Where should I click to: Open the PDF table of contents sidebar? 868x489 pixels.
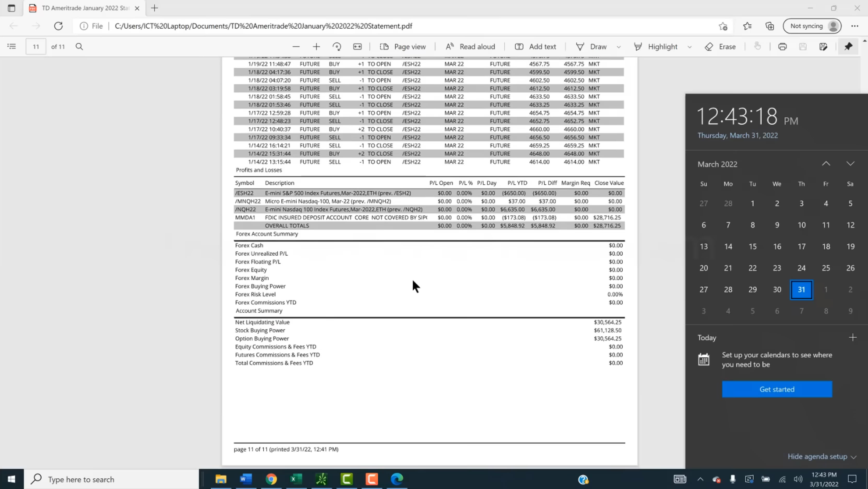11,46
